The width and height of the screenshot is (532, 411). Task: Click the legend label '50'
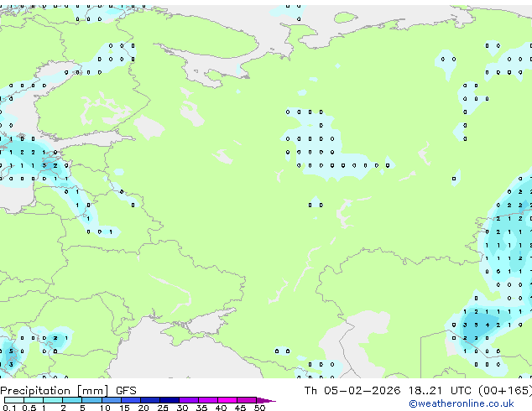[x=259, y=408]
